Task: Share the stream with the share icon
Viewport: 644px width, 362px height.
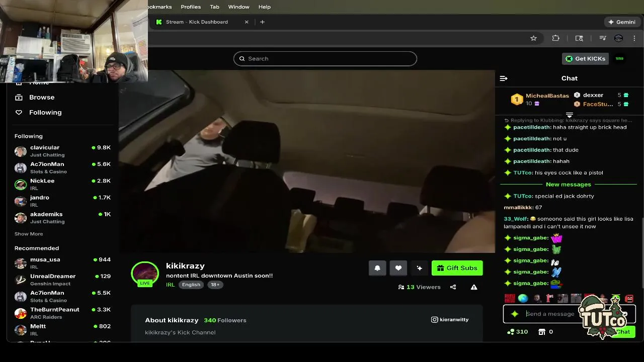Action: pyautogui.click(x=453, y=287)
